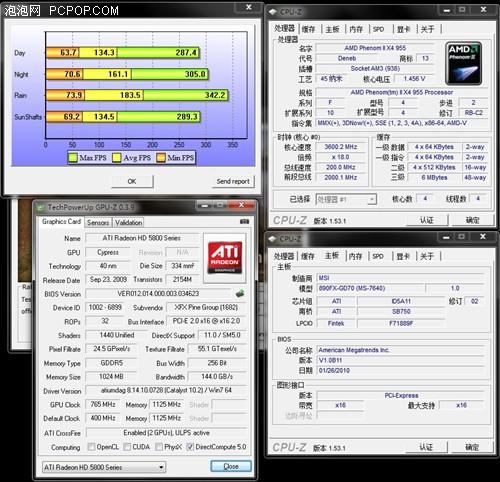Viewport: 500px width, 482px height.
Task: Click the AMD Phenom II logo in CPU-Z
Action: 464,63
